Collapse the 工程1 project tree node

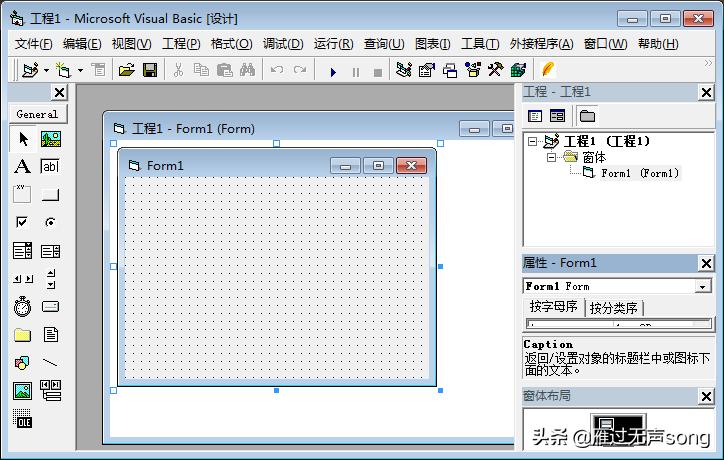pos(534,141)
